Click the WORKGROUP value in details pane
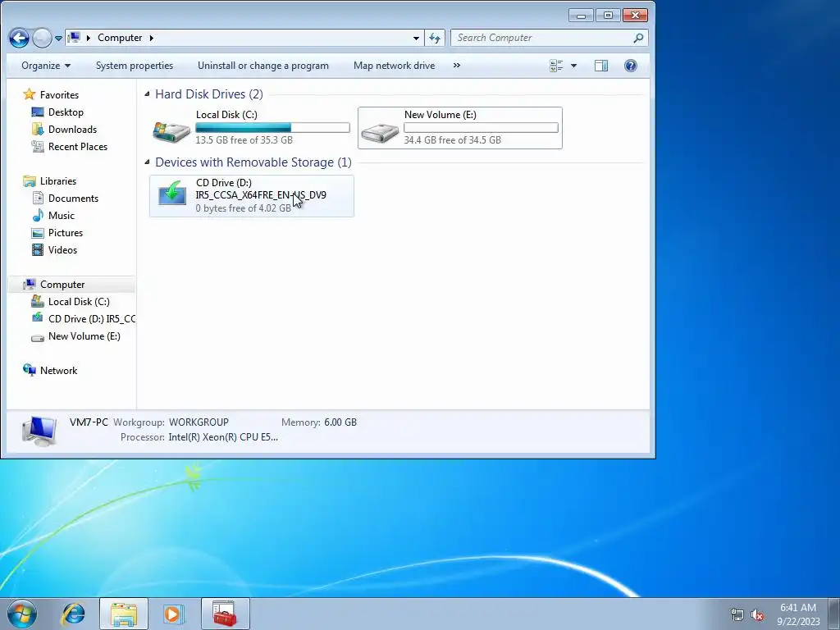The height and width of the screenshot is (630, 840). (x=199, y=422)
